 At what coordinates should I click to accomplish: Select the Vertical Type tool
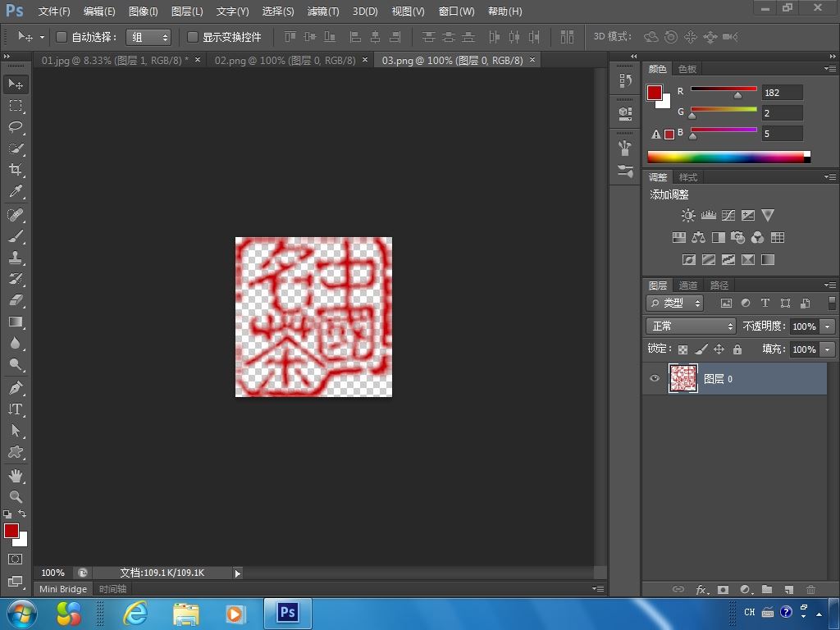pos(16,409)
